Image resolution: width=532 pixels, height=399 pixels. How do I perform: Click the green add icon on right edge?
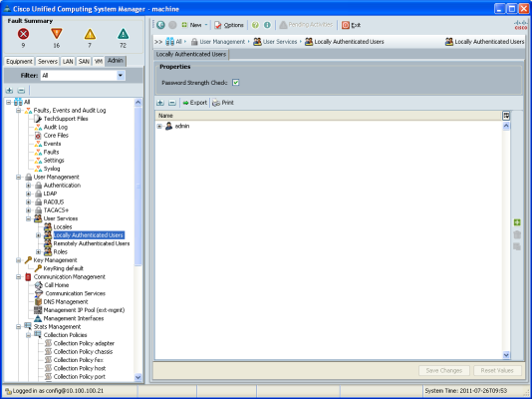[x=517, y=222]
